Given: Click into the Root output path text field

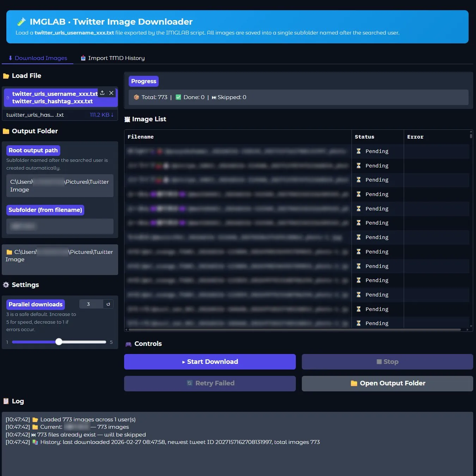Looking at the screenshot, I should tap(60, 186).
